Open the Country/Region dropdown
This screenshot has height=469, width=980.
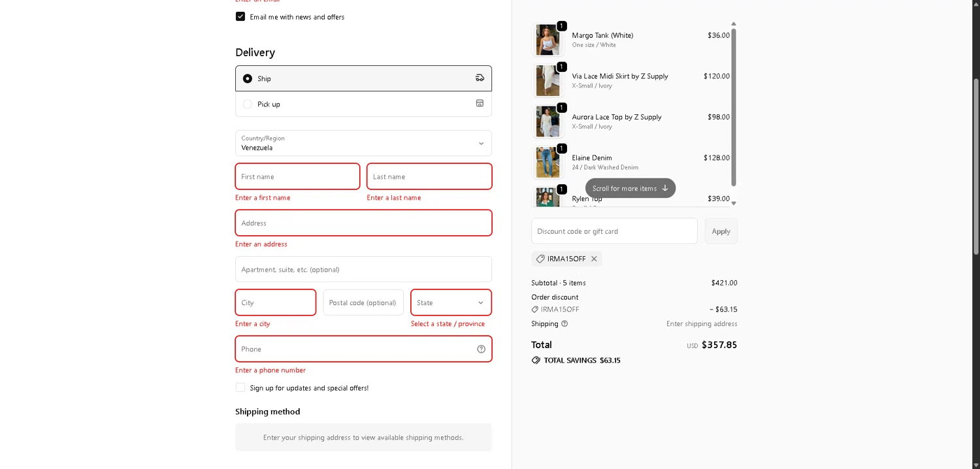point(363,143)
